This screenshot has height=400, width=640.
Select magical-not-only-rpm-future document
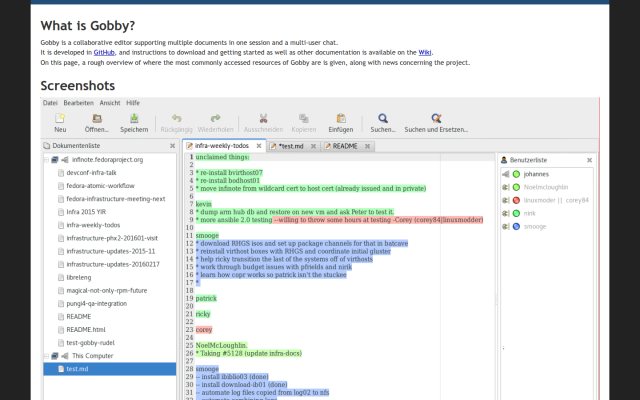[107, 291]
